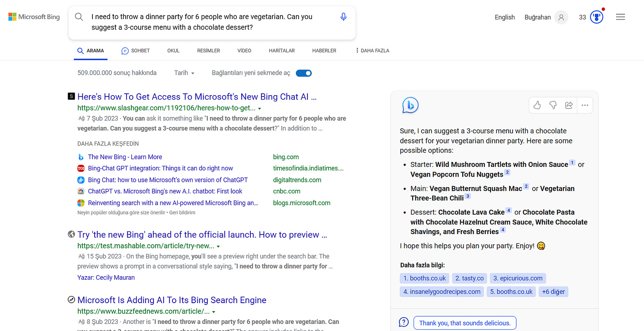The width and height of the screenshot is (644, 331).
Task: Click the SlashGear favicon beside first result
Action: click(x=71, y=96)
